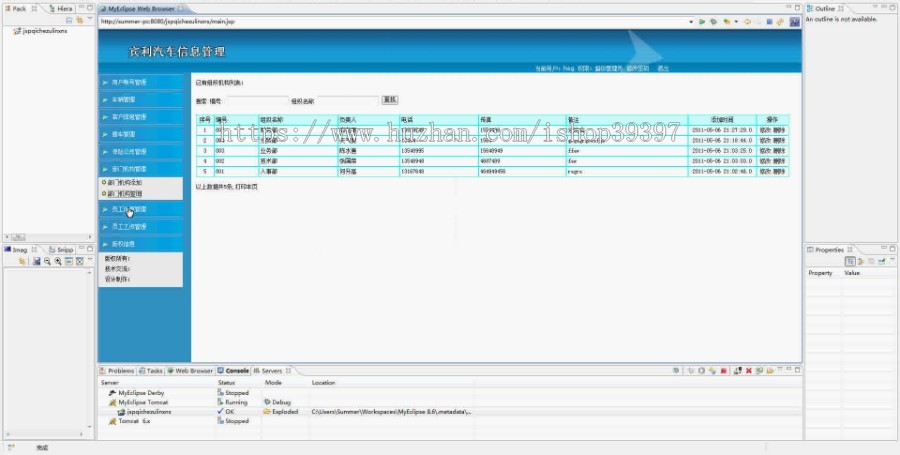Image resolution: width=900 pixels, height=455 pixels.
Task: Select the Outline tab
Action: [825, 9]
